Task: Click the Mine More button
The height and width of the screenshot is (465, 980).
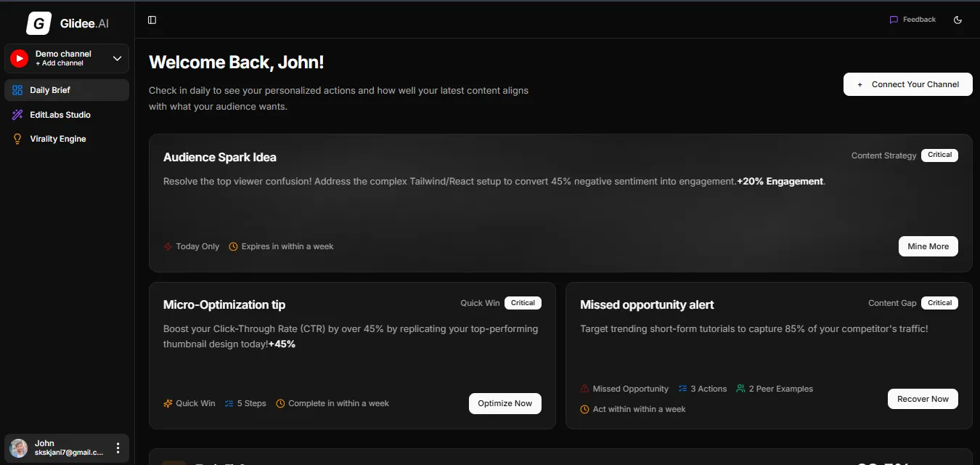Action: (x=928, y=246)
